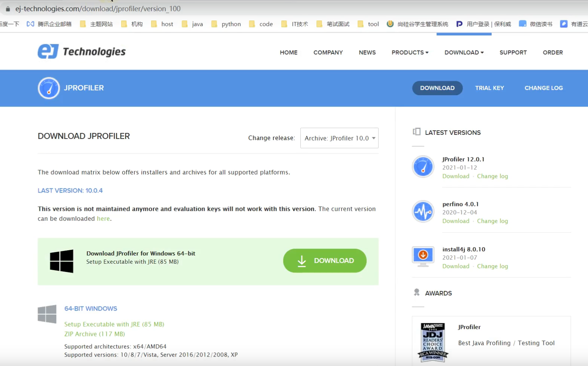This screenshot has width=588, height=366.
Task: Open the 腾讯企业邮箱 bookmark
Action: click(49, 24)
